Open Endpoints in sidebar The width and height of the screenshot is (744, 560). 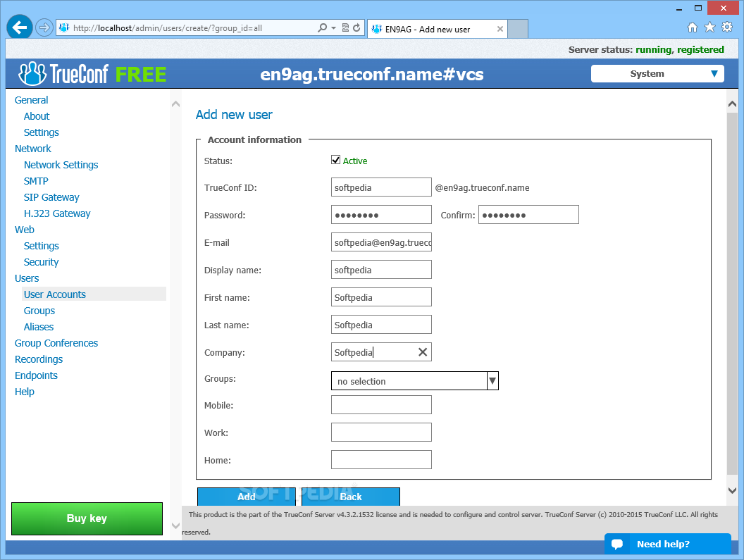click(36, 375)
